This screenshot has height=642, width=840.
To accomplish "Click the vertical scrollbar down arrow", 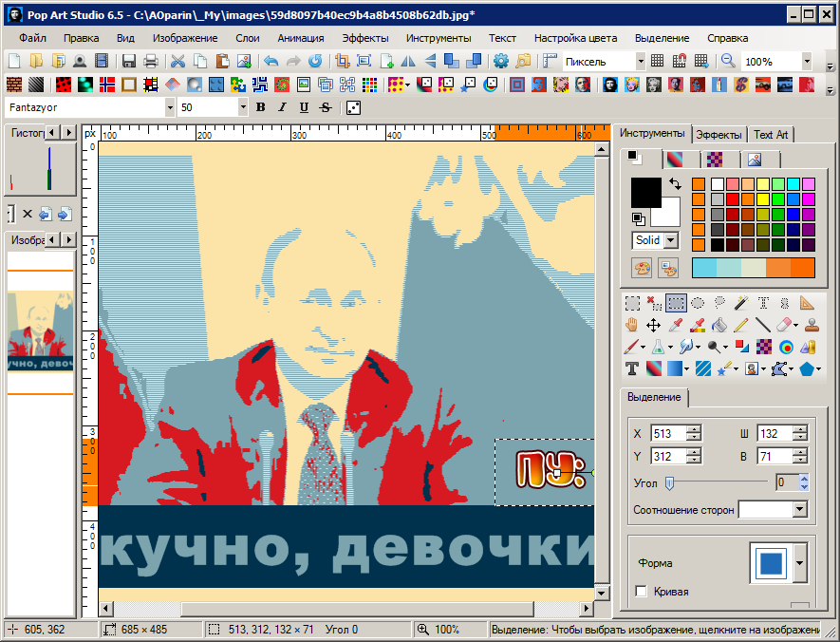I will point(602,593).
